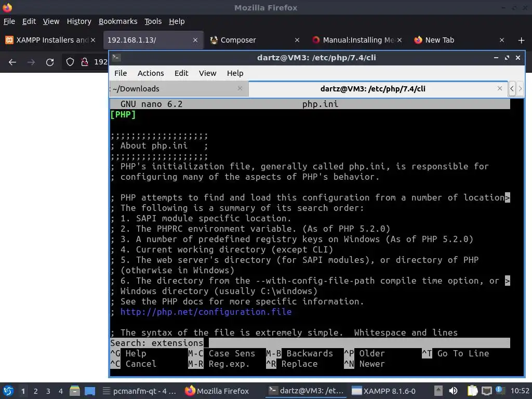Go back in Firefox
Viewport: 532px width, 399px height.
12,62
